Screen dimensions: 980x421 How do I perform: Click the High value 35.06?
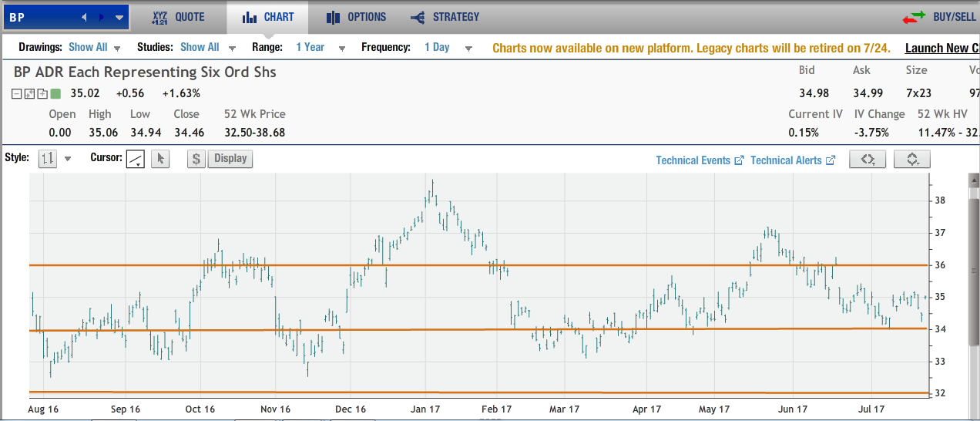pos(103,133)
